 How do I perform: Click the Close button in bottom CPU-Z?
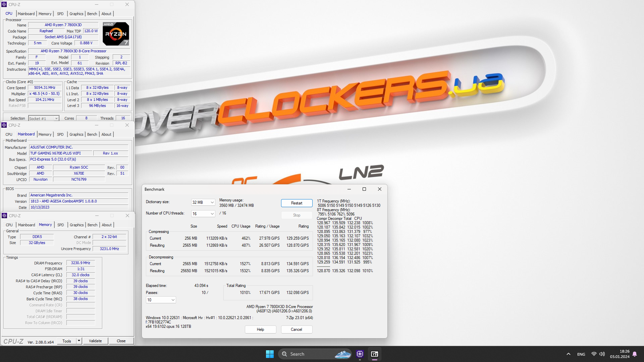[x=121, y=341]
